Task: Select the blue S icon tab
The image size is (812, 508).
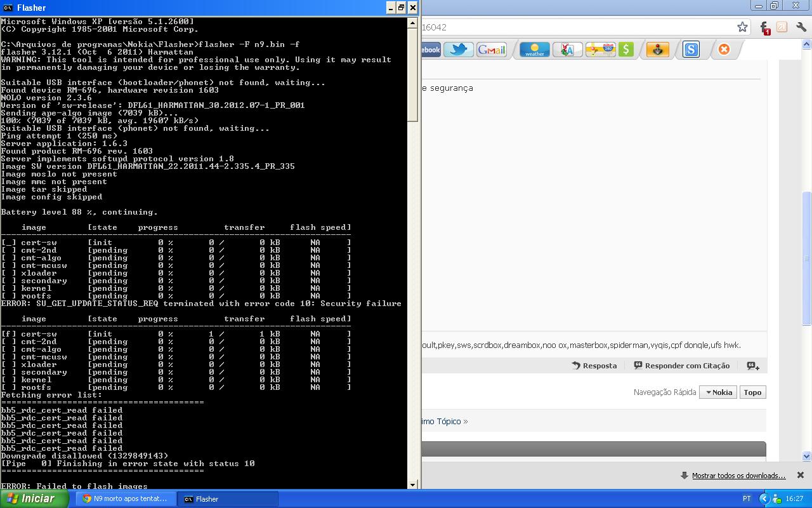Action: tap(691, 50)
